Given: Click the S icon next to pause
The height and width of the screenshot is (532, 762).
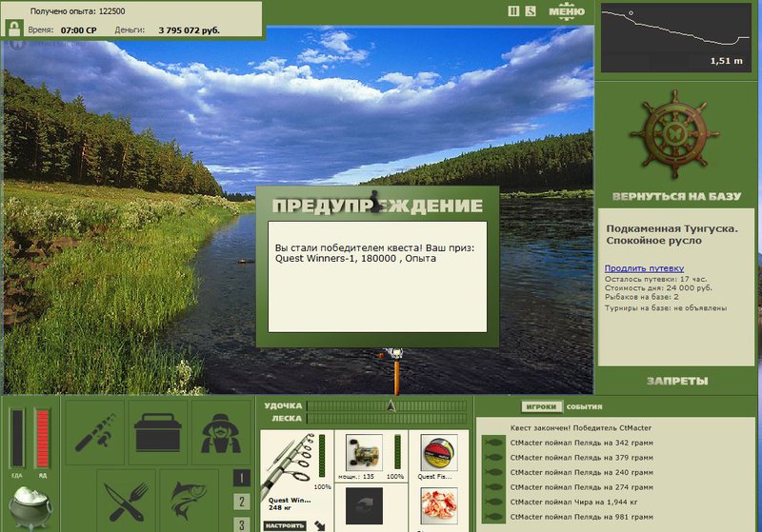Looking at the screenshot, I should (531, 10).
